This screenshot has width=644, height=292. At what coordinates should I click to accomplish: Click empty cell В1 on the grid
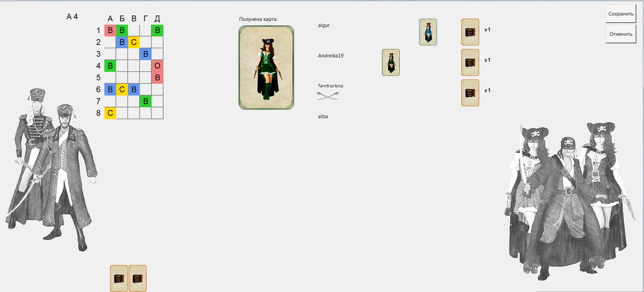(x=134, y=30)
